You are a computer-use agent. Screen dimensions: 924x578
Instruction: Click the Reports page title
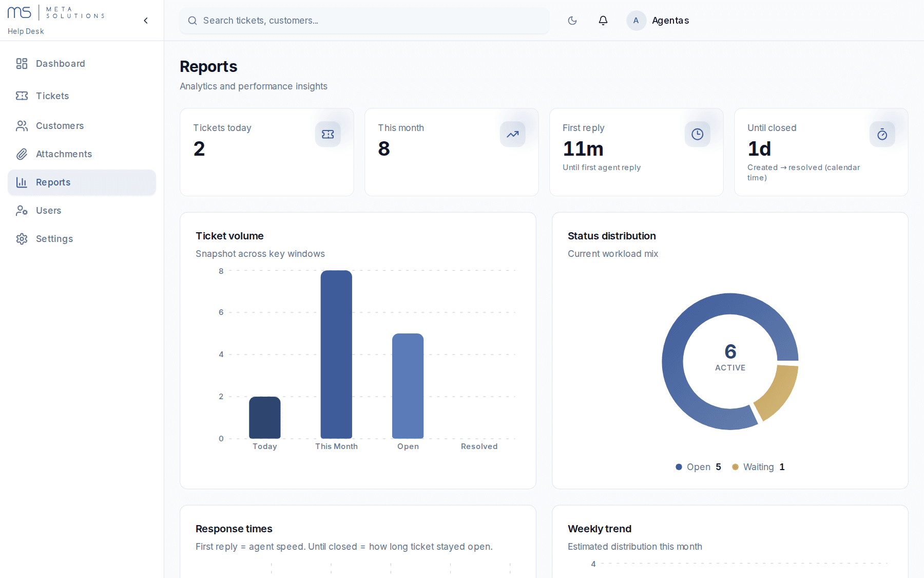pos(208,67)
